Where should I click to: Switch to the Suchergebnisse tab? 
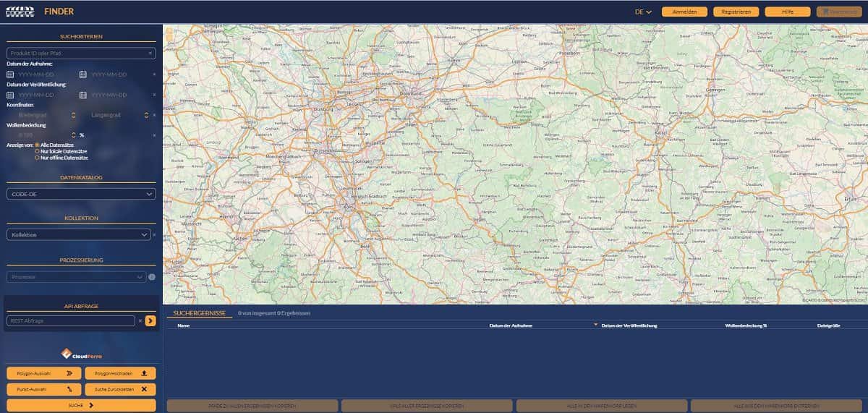[x=200, y=313]
